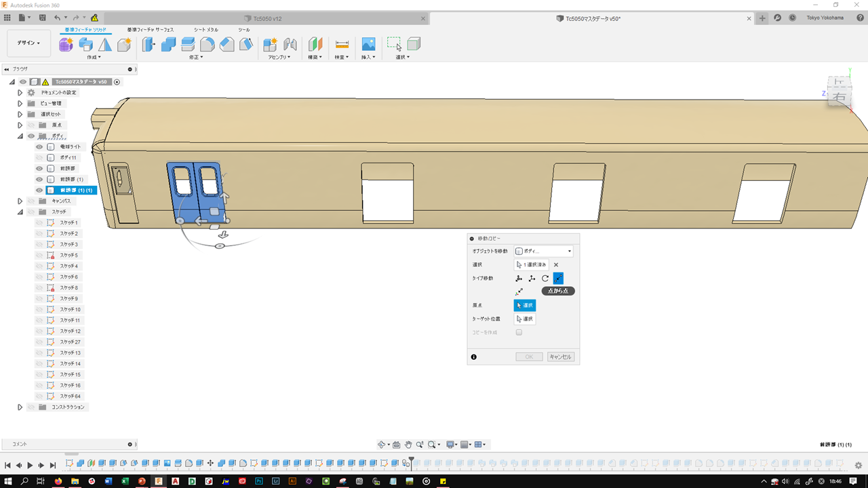This screenshot has height=488, width=868.
Task: Show the 原点 origin folder
Action: [31, 125]
